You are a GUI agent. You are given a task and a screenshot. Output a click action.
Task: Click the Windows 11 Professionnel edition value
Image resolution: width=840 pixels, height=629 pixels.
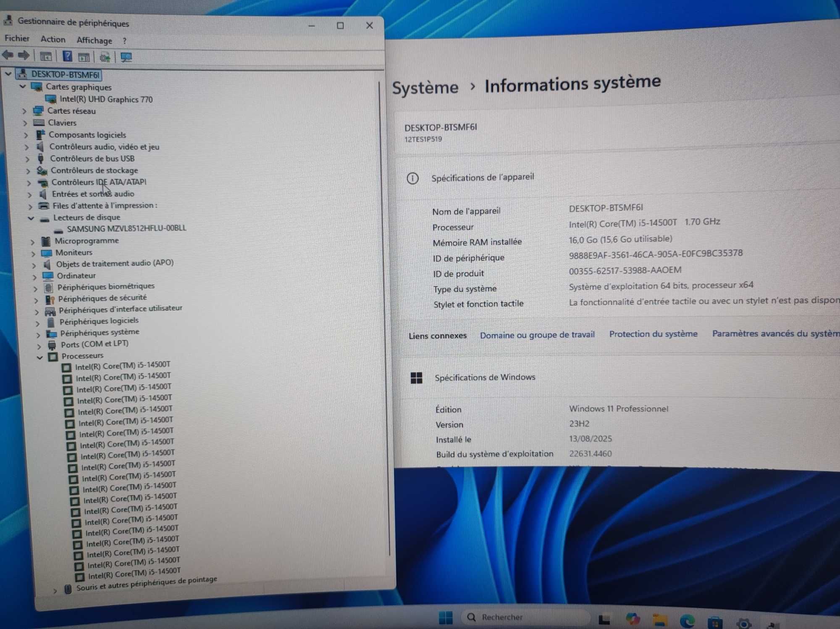coord(618,409)
